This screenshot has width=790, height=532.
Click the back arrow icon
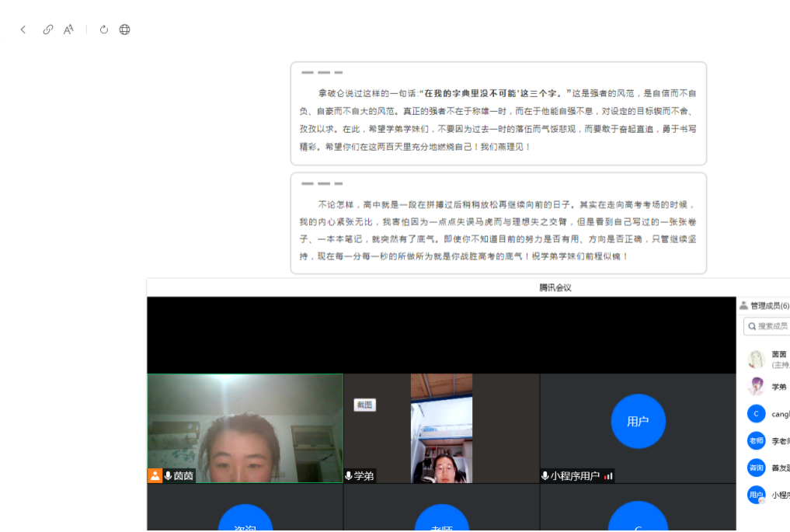(x=23, y=30)
